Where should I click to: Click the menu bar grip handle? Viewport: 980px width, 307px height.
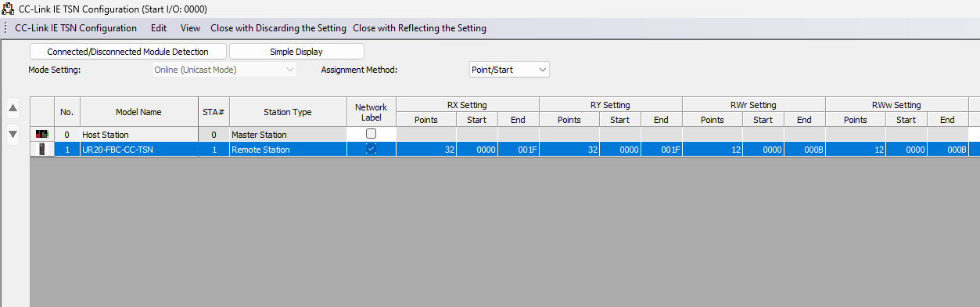click(5, 28)
